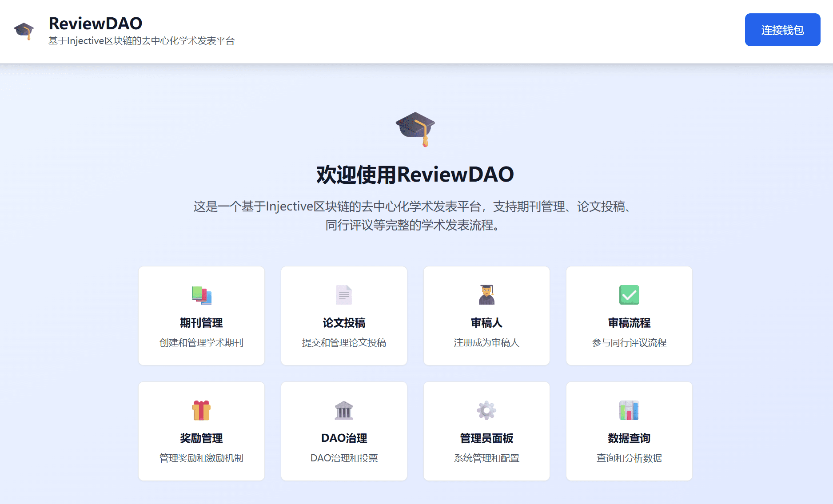Click the text 系统管理和配置
This screenshot has width=833, height=504.
[486, 458]
